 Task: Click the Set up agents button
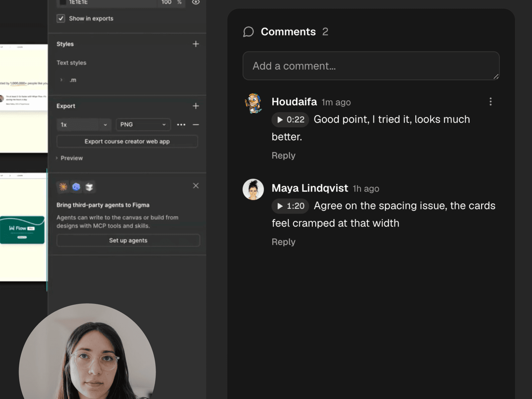click(128, 240)
